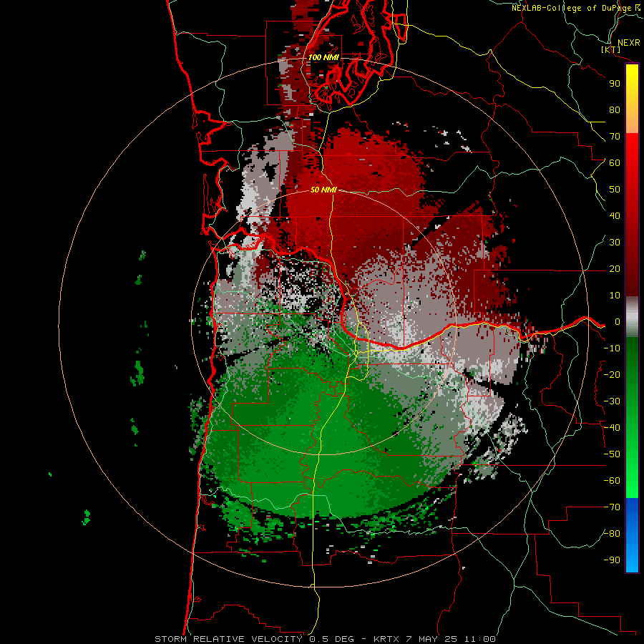Click the -40 value on the velocity scale
This screenshot has width=644, height=644.
pyautogui.click(x=612, y=428)
